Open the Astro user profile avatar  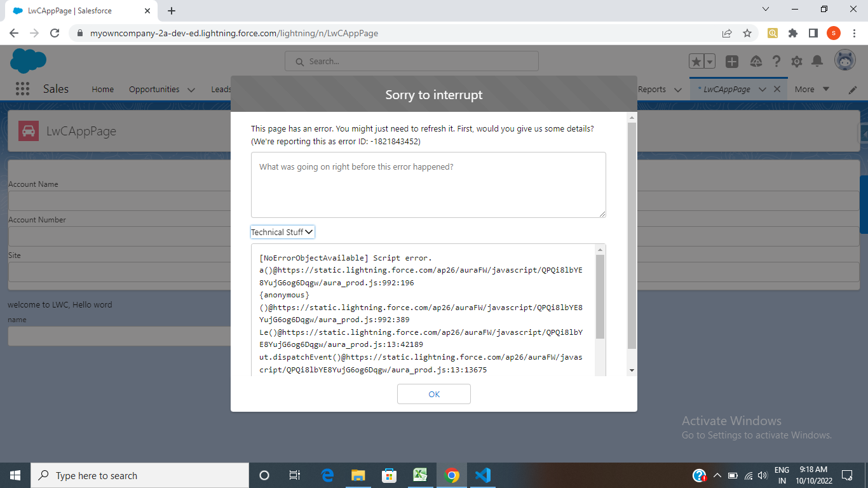[845, 61]
